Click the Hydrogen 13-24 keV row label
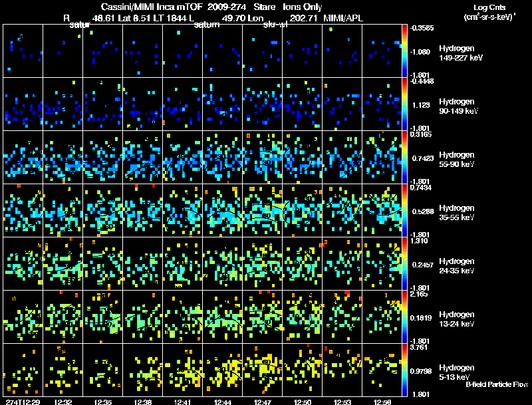Screen dimensions: 532x405 457,319
